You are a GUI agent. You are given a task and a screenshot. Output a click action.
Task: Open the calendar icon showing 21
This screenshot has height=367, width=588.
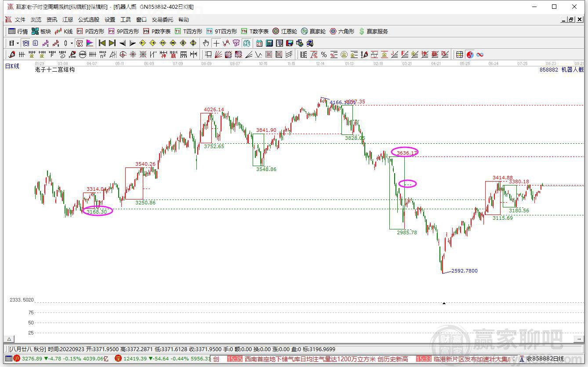click(259, 43)
